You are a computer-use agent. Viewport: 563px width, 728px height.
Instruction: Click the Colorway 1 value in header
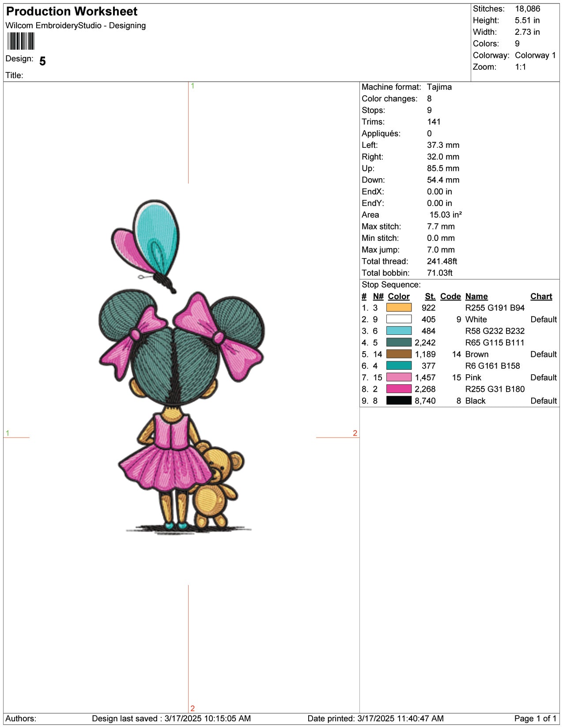[x=535, y=55]
